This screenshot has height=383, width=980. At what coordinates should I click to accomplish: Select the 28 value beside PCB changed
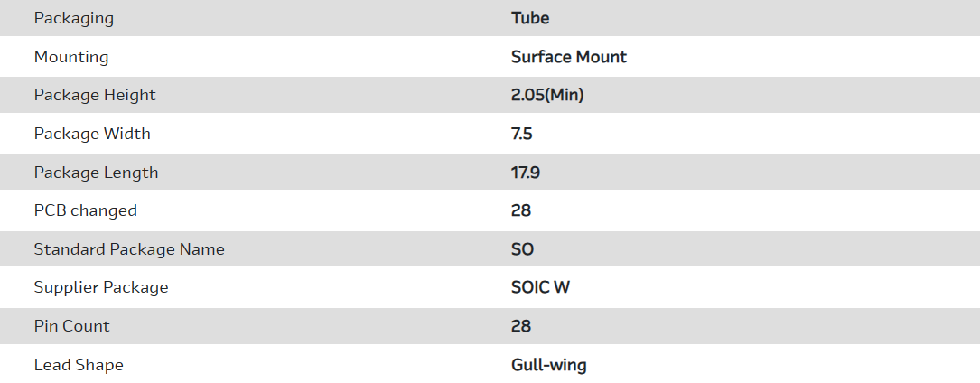[521, 210]
